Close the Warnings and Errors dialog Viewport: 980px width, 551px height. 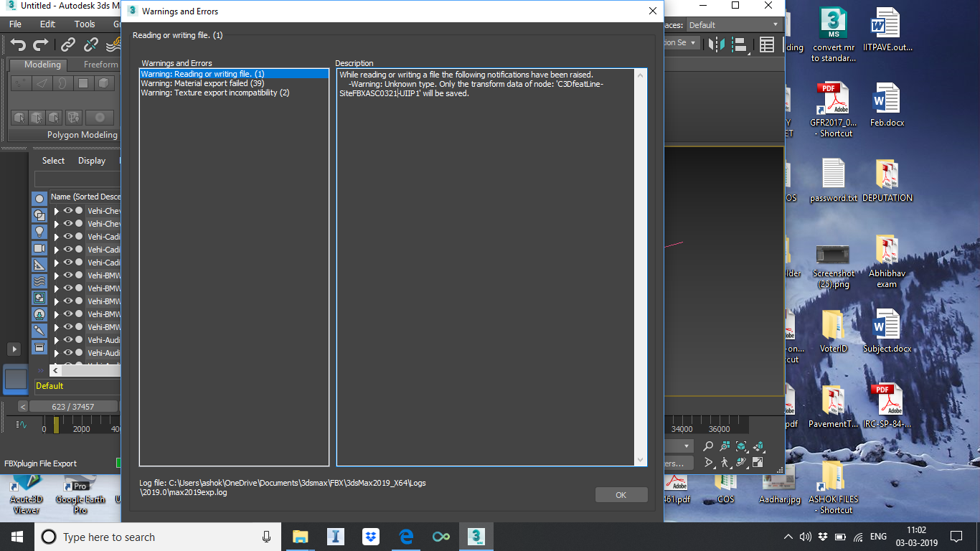point(652,11)
